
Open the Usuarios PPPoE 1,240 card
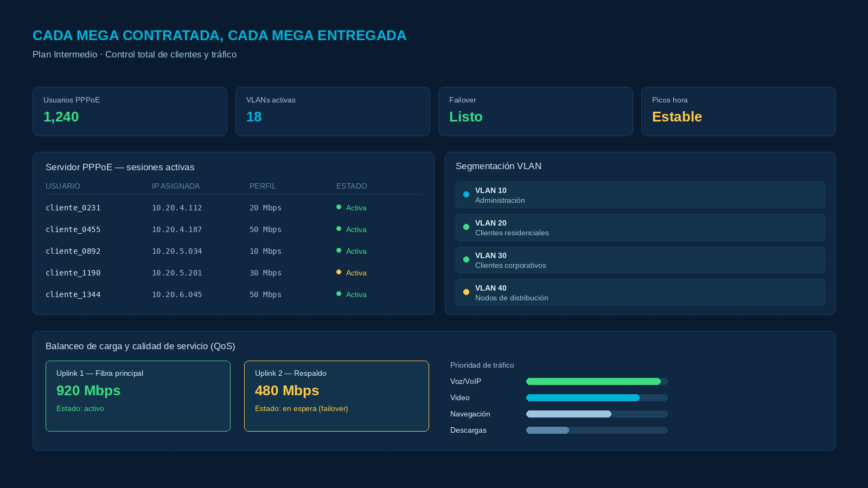130,112
